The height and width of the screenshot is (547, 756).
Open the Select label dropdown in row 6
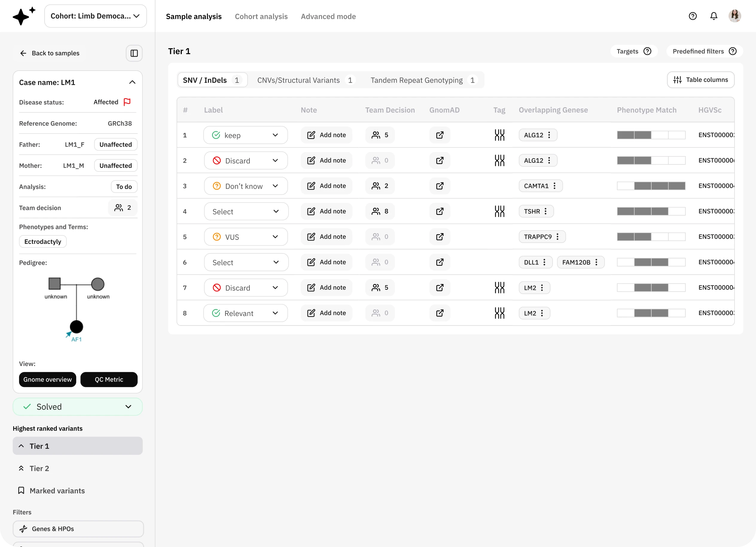(x=246, y=262)
